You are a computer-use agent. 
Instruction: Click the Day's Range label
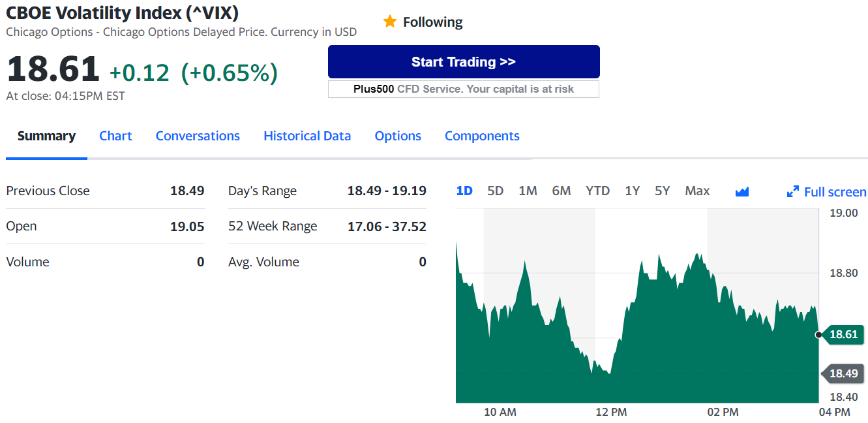[262, 191]
